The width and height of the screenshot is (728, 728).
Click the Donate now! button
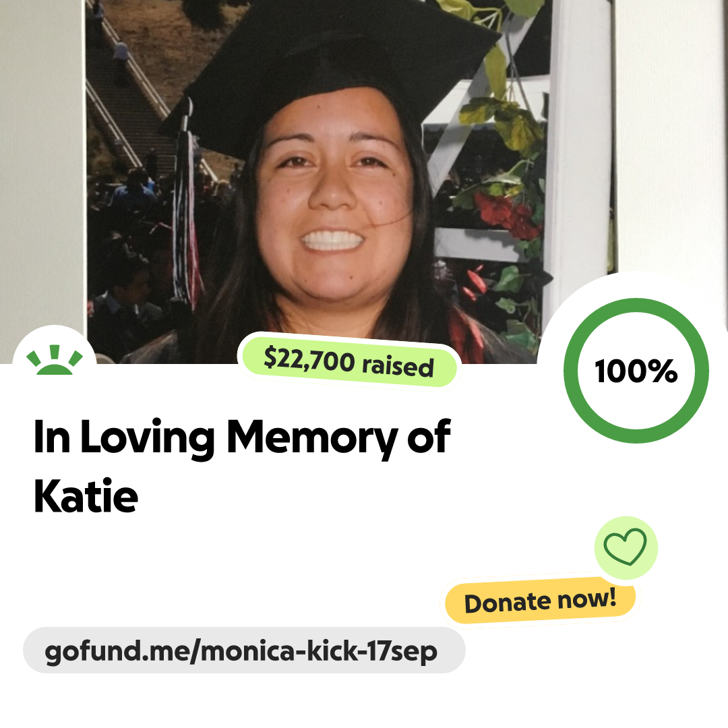point(540,601)
